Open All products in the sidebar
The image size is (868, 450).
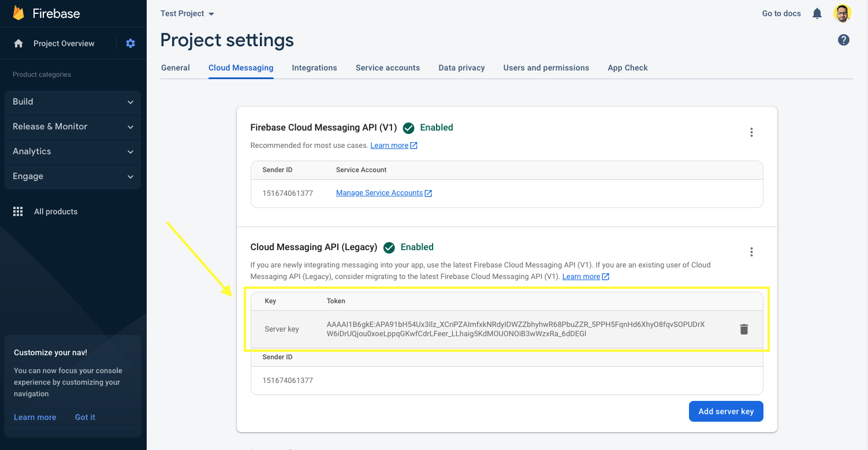pos(55,211)
